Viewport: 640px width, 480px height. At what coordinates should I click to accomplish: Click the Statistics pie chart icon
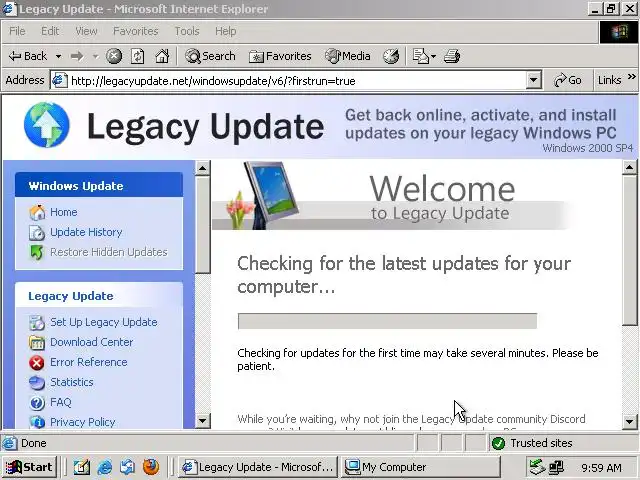37,382
